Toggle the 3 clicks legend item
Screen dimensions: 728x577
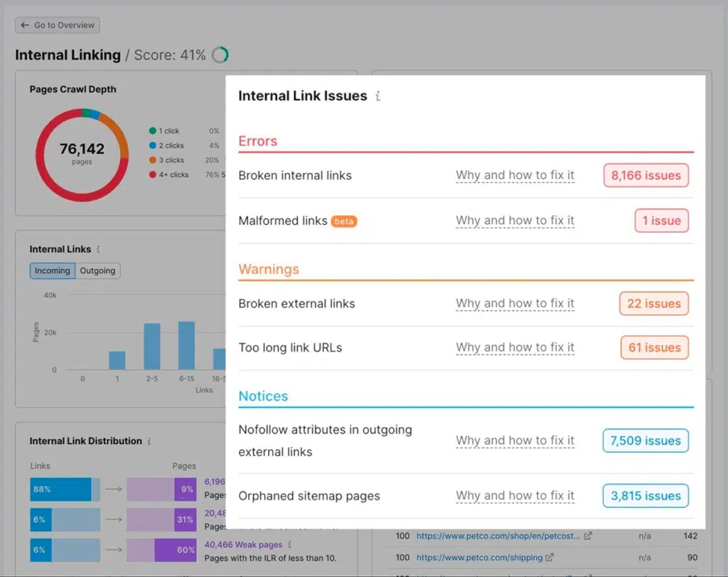click(170, 160)
